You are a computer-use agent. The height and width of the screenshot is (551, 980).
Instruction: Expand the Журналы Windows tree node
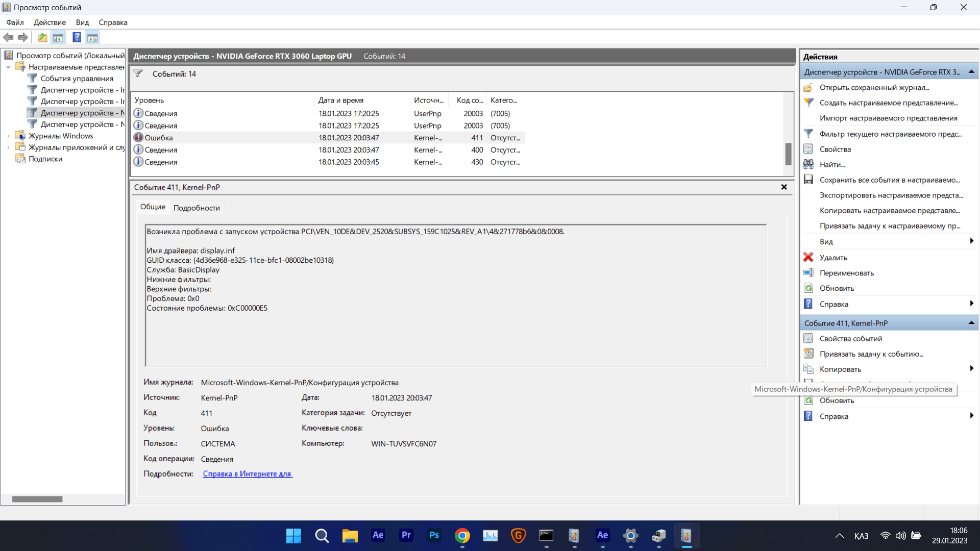(8, 136)
